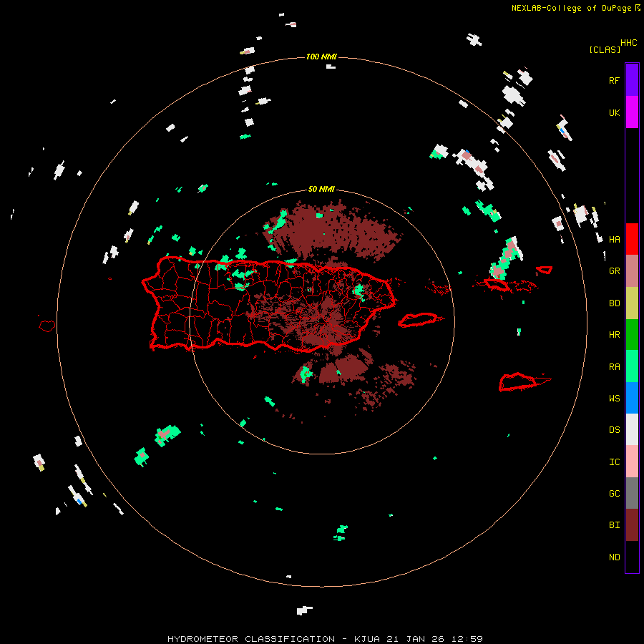Pick the HR dark green legend swatch

(632, 335)
